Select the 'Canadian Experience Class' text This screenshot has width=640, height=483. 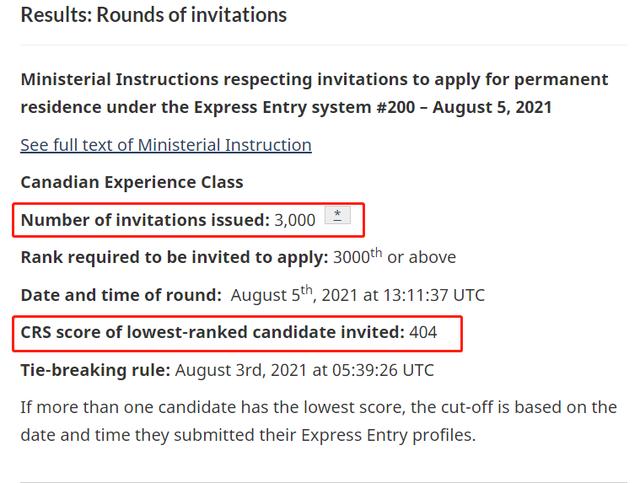point(132,182)
